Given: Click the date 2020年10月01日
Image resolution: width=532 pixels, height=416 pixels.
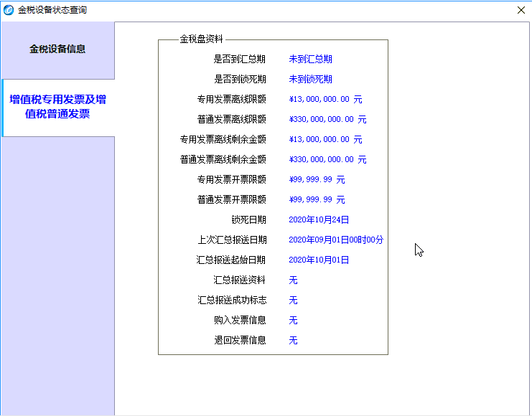Looking at the screenshot, I should (319, 260).
